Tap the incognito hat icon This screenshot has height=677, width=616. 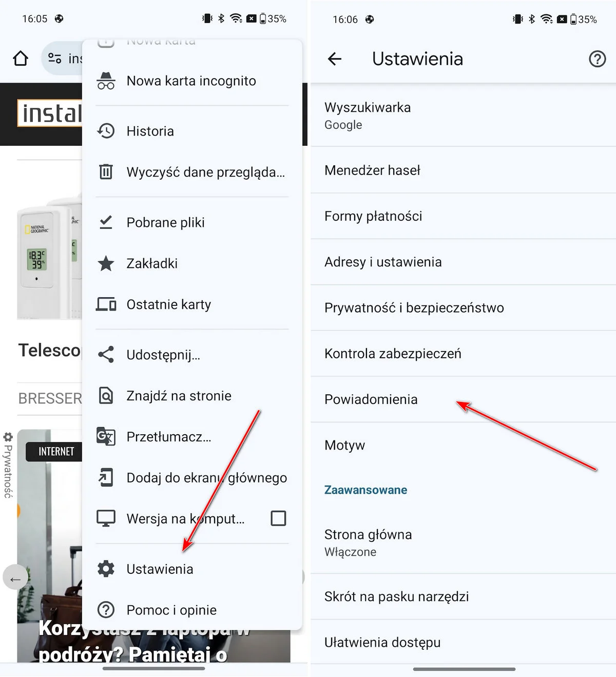(106, 80)
